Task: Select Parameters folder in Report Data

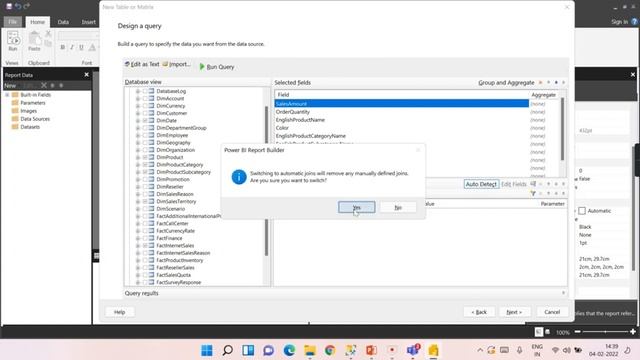Action: (x=33, y=103)
